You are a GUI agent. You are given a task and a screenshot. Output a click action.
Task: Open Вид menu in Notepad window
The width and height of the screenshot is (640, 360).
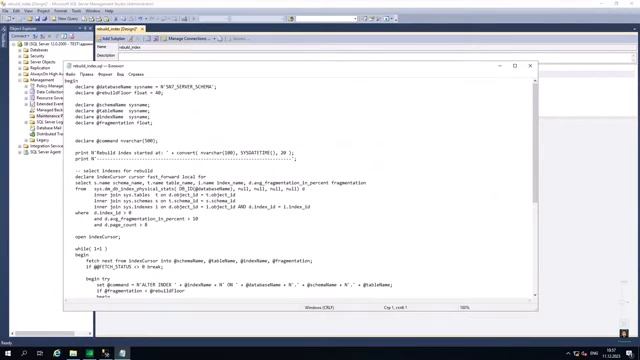pos(120,75)
